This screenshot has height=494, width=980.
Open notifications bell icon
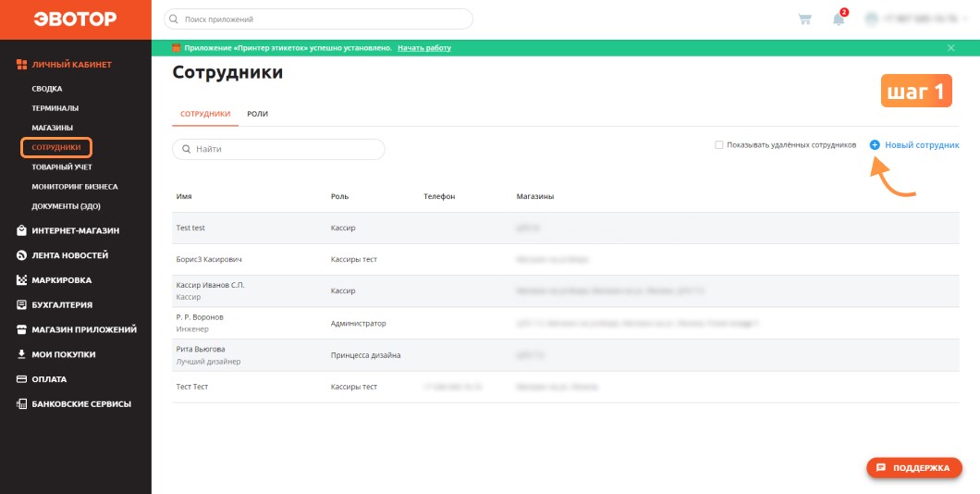(x=839, y=19)
